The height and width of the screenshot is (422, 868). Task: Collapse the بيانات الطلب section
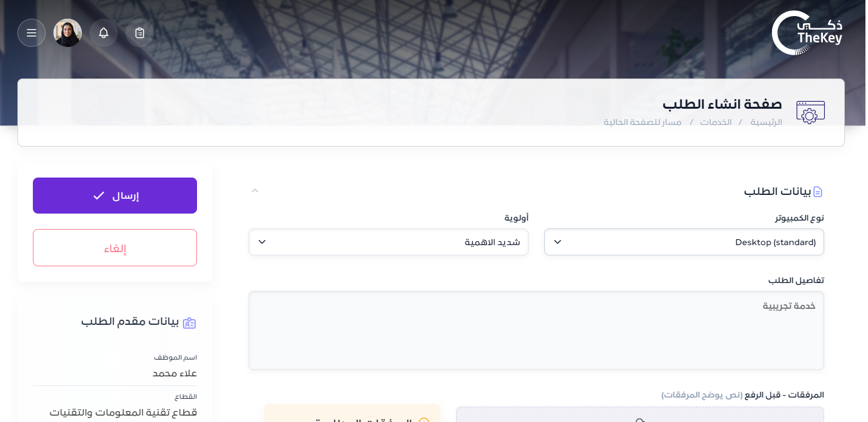(255, 190)
